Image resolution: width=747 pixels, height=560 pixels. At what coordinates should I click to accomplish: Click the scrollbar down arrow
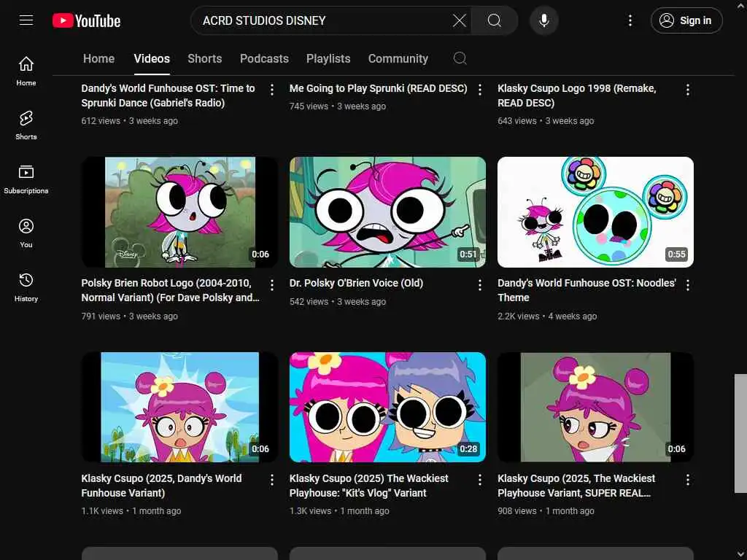click(x=741, y=556)
